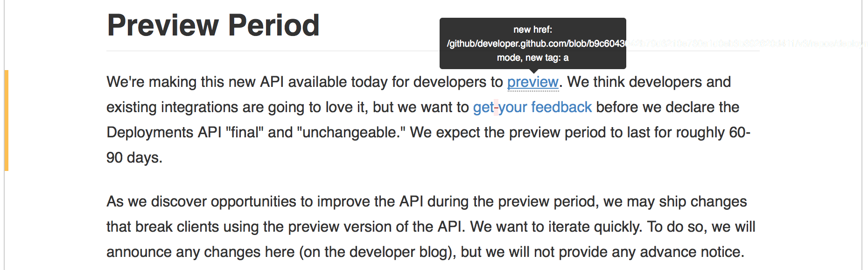Click the phrase "developer blog" in parentheses
The height and width of the screenshot is (270, 868).
pyautogui.click(x=398, y=252)
